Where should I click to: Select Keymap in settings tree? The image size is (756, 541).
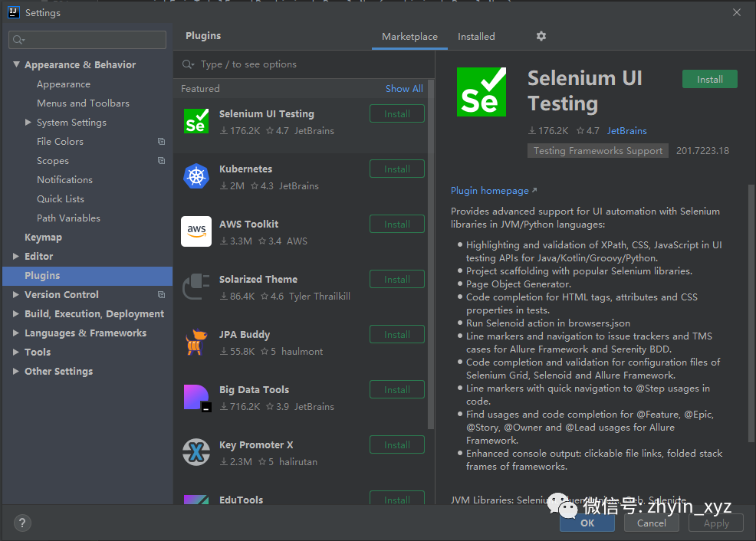pyautogui.click(x=44, y=238)
